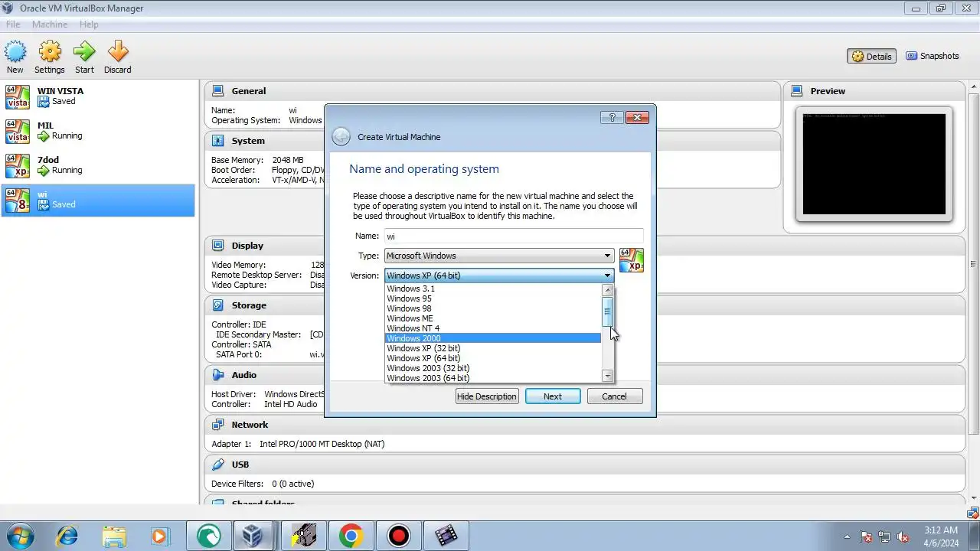Click the Preview section monitor icon
The width and height of the screenshot is (980, 551).
pos(796,90)
